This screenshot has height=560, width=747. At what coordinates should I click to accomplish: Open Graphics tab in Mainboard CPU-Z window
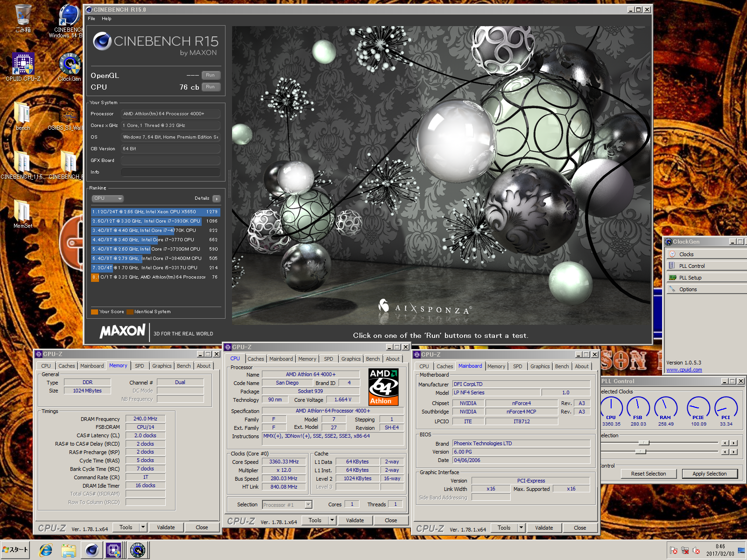(x=540, y=366)
